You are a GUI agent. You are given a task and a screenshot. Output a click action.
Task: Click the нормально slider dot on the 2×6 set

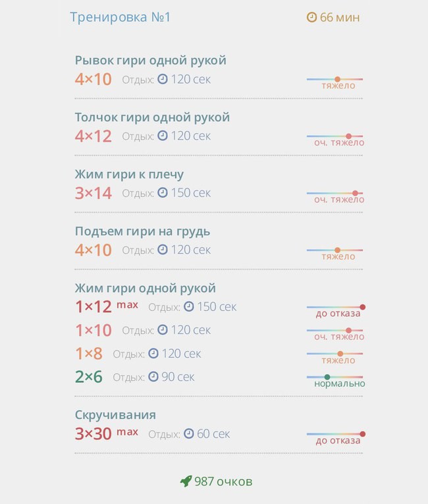327,377
